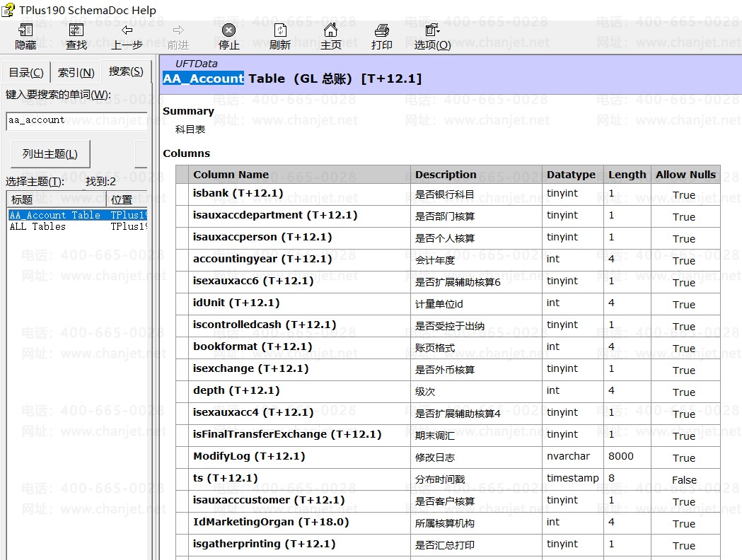
Task: Go to the Home (主页) icon
Action: (331, 30)
